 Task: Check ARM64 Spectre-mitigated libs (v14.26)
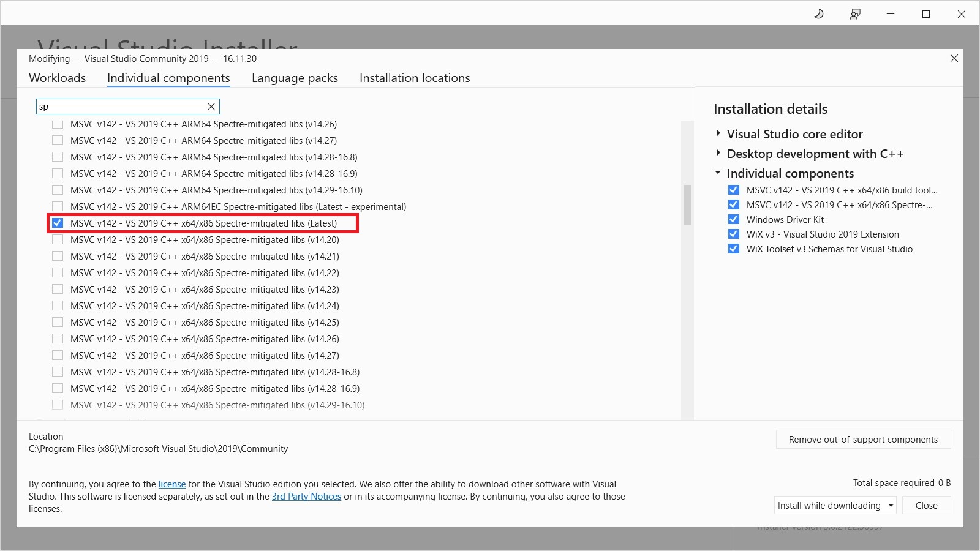pyautogui.click(x=58, y=124)
